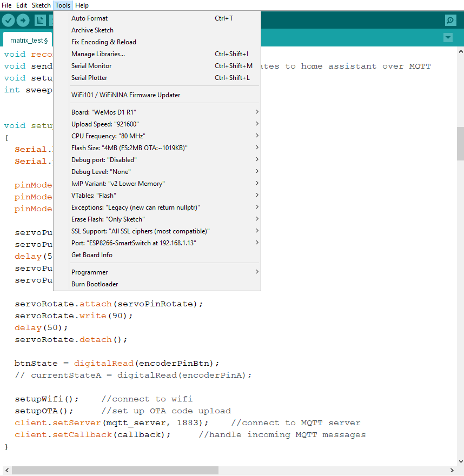Click Get Board Info entry

(157, 254)
